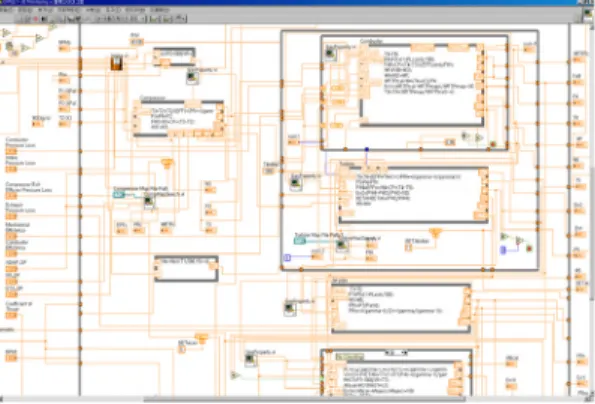Open the Reorder toolbar menu
Screen dimensions: 595x404
point(181,19)
